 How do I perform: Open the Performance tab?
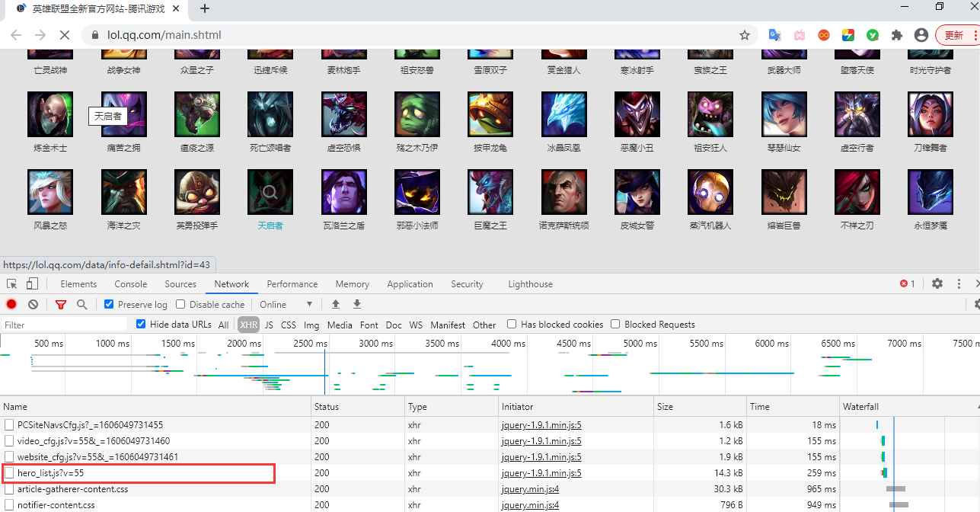pos(292,284)
